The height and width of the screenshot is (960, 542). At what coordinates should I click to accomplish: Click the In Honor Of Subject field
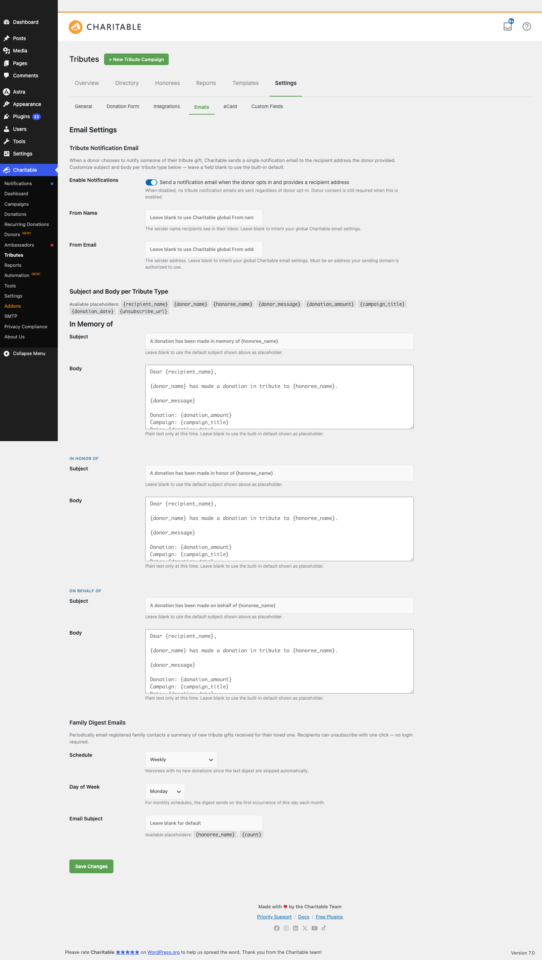(x=279, y=473)
